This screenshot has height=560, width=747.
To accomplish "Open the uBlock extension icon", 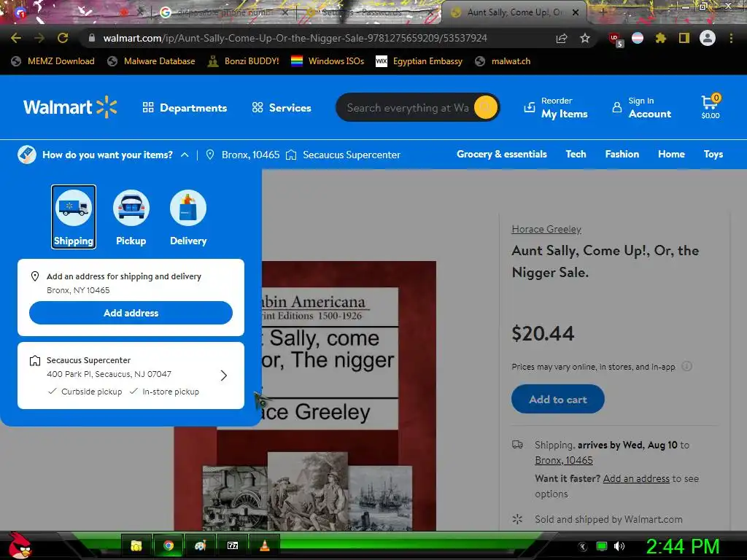I will (616, 39).
